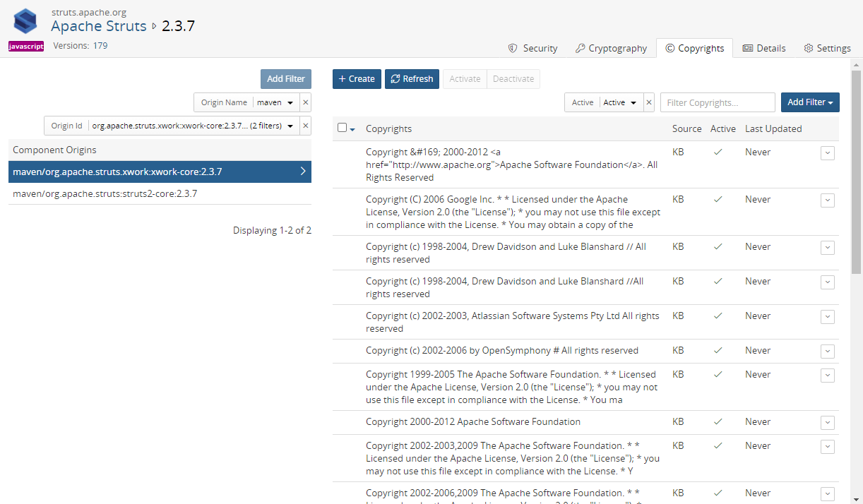Expand row menu for Atlassian Software Systems copyright
The height and width of the screenshot is (504, 863).
[828, 317]
